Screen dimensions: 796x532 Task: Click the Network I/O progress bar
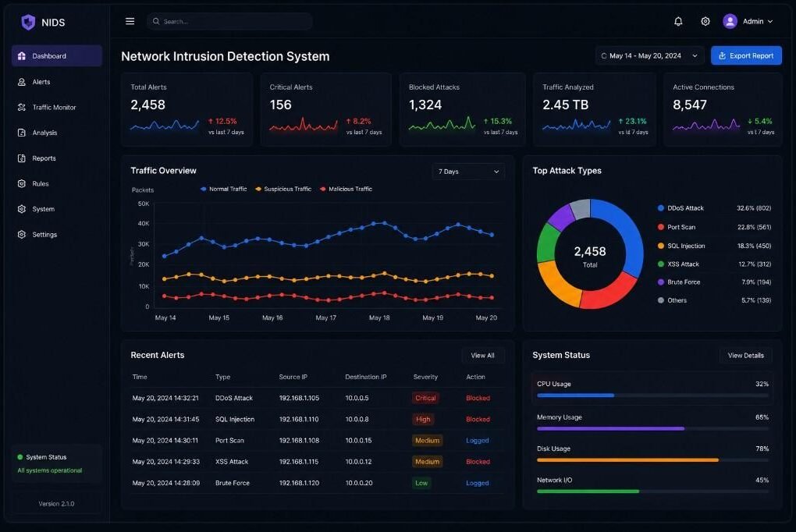653,491
